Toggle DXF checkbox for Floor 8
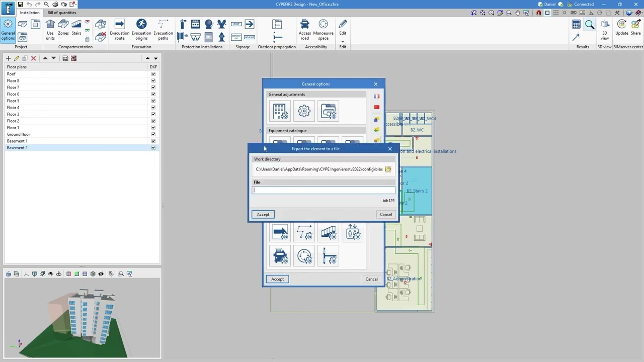Screen dimensions: 644x362 pos(153,80)
